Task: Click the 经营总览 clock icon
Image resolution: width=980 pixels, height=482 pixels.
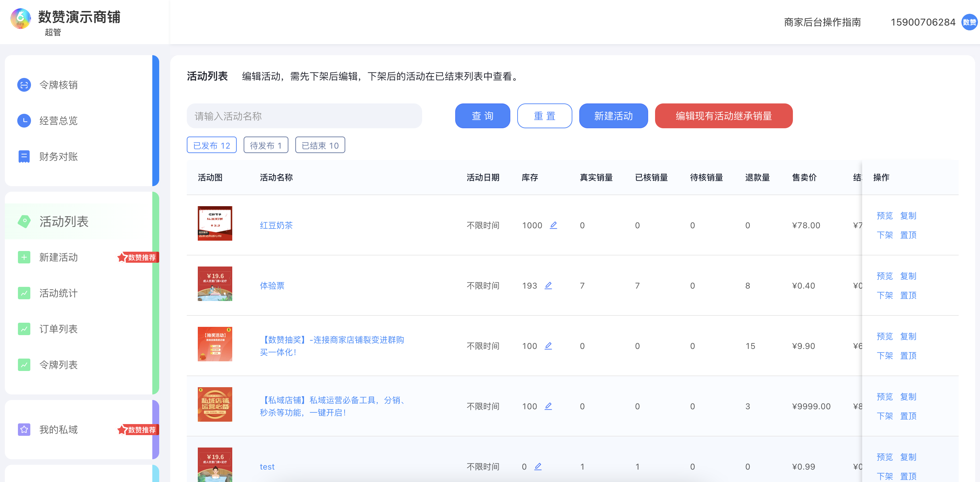Action: (24, 121)
